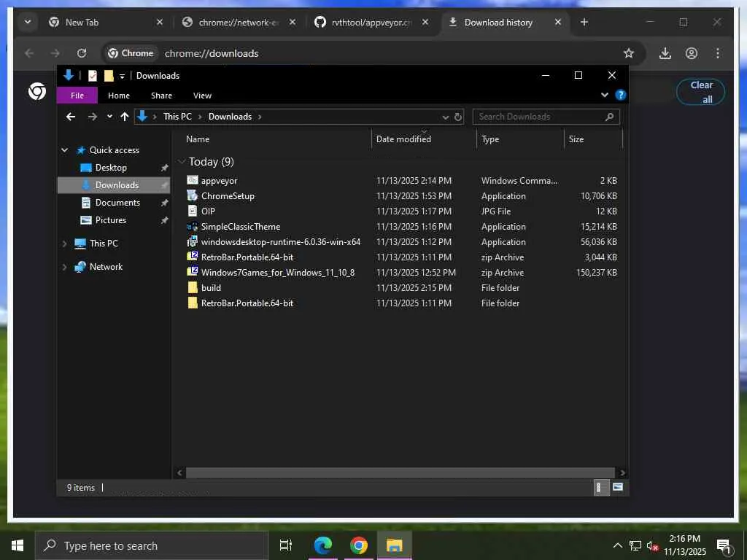Image resolution: width=747 pixels, height=560 pixels.
Task: Open Chrome profile menu
Action: point(692,53)
